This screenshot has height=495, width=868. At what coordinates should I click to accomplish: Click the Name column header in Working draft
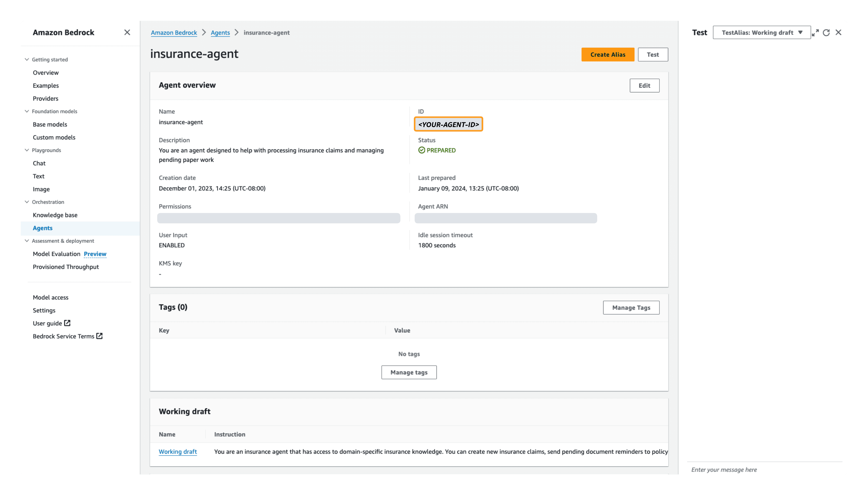(x=167, y=434)
